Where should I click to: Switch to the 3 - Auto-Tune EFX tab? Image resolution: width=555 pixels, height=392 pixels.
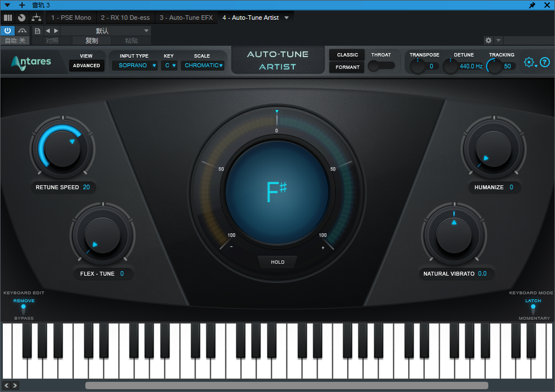coord(186,18)
